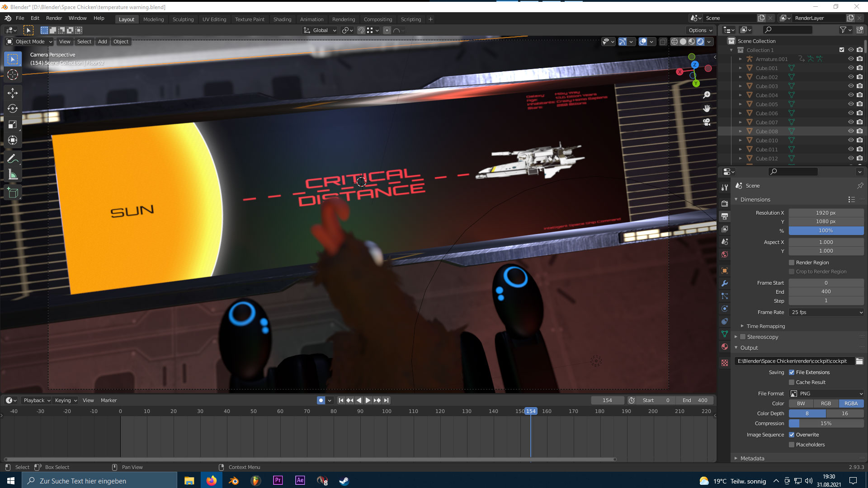Select the Transform tool
The image size is (868, 488).
[13, 140]
